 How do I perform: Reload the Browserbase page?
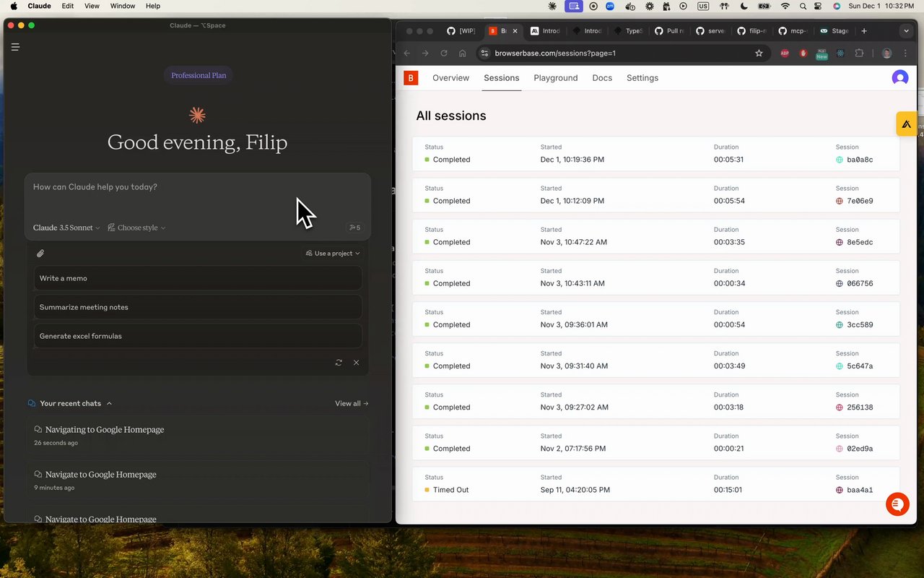pos(444,53)
